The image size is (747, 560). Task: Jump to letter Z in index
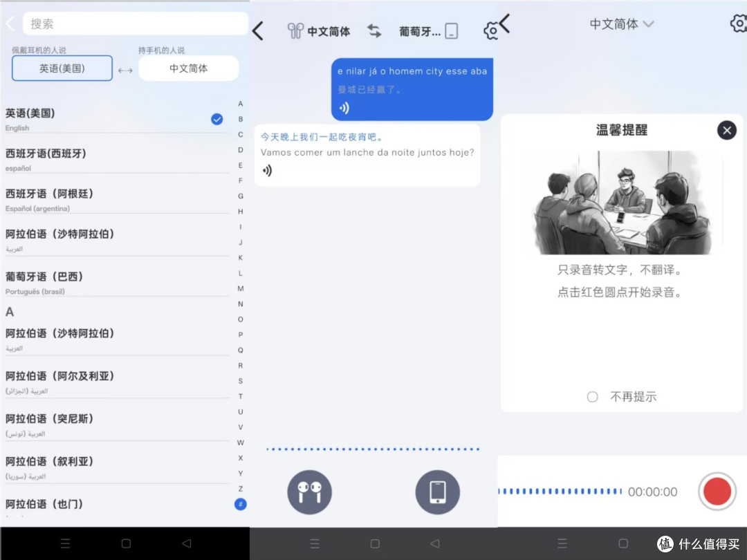(x=241, y=489)
